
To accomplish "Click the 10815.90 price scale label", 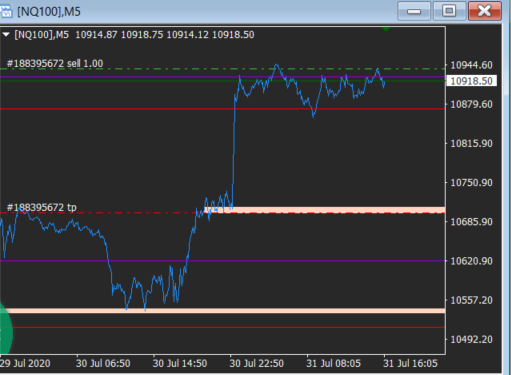I will click(471, 143).
